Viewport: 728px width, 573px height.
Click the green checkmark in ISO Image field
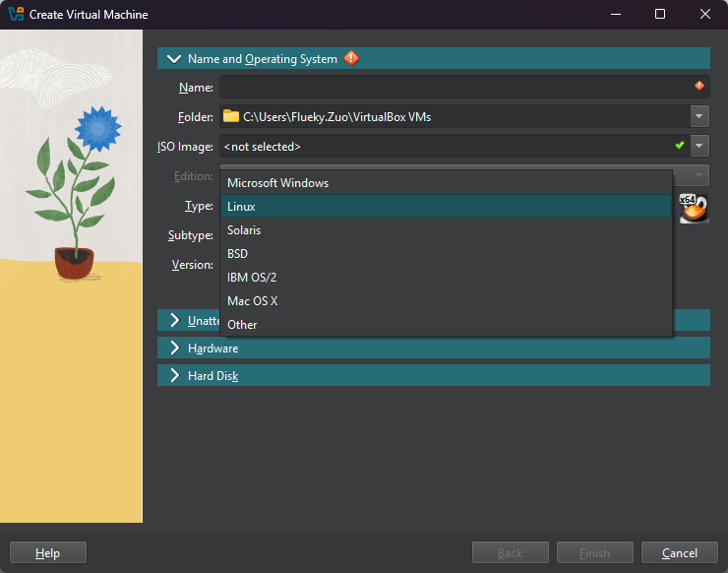point(679,146)
